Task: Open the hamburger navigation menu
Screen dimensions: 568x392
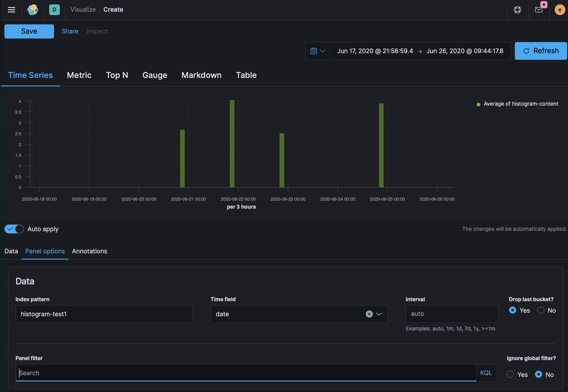Action: [x=12, y=10]
